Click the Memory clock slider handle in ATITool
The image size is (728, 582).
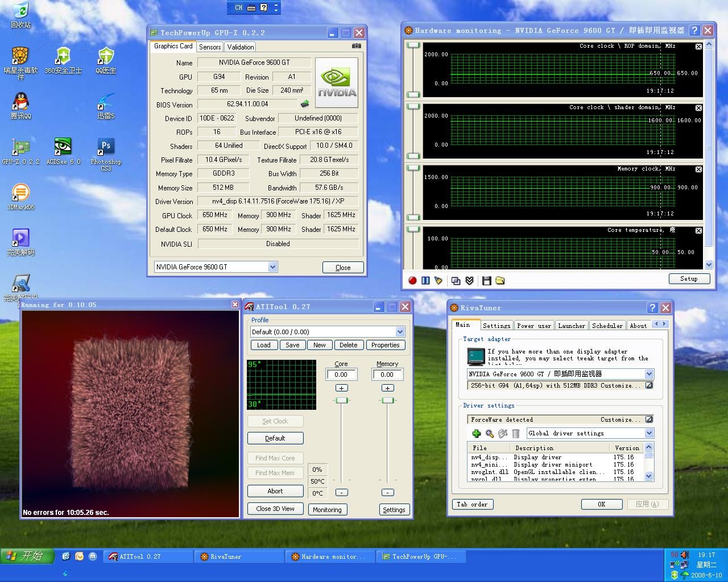pos(388,401)
